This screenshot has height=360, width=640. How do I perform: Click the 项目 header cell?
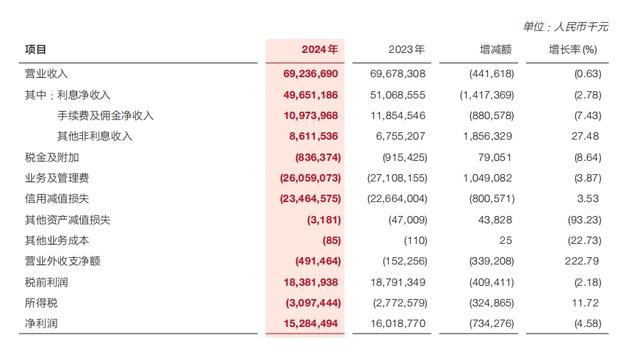pos(36,49)
